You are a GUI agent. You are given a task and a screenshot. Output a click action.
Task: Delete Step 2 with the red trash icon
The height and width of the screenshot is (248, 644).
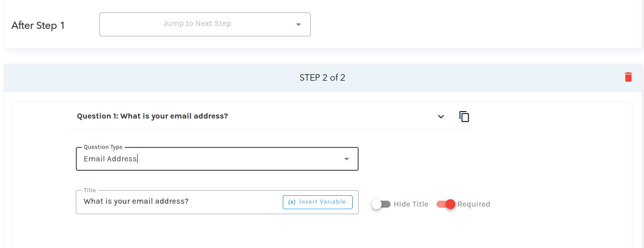click(628, 77)
